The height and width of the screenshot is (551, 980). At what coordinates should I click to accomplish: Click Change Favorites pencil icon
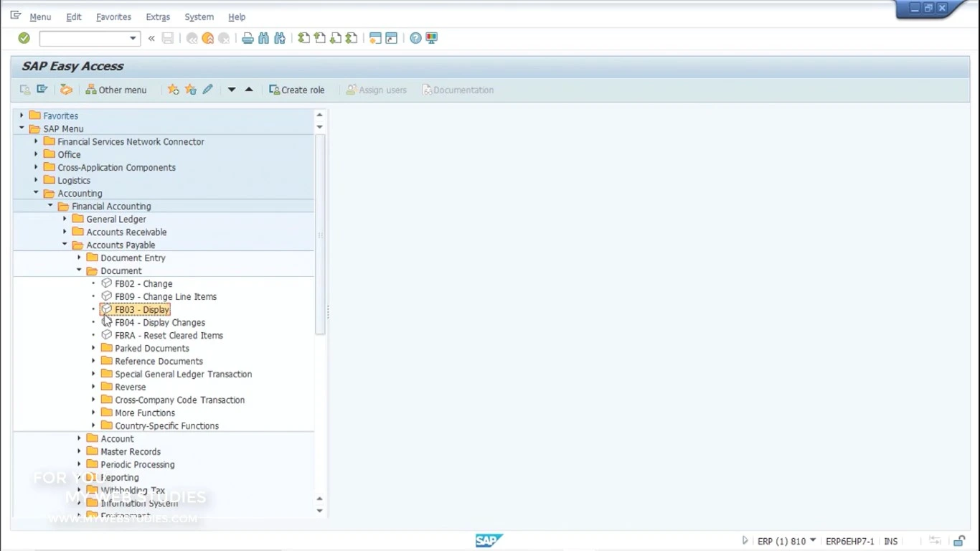pyautogui.click(x=207, y=90)
